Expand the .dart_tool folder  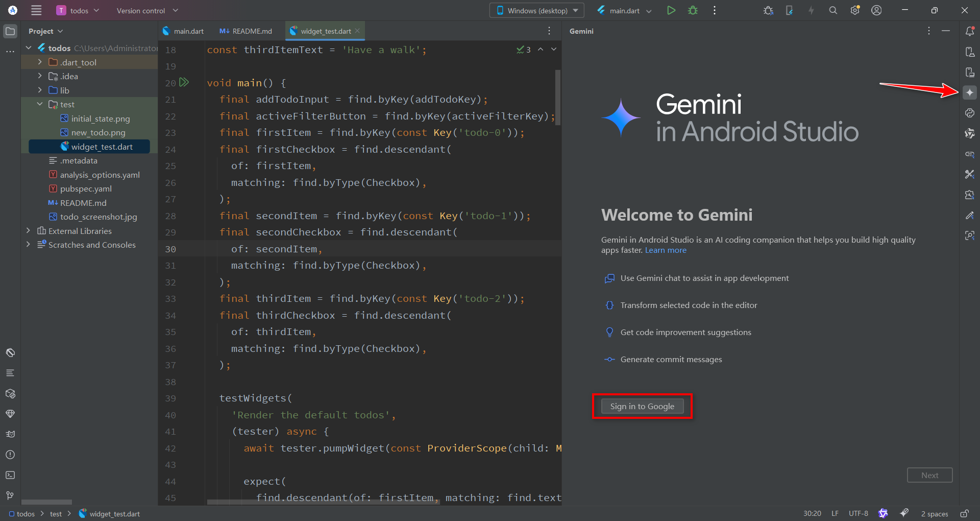40,62
